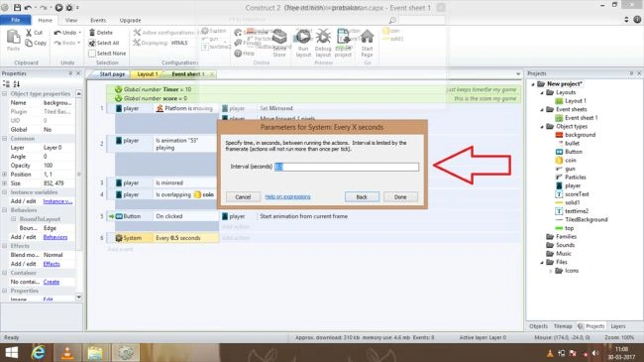Open the Help on expressions link
The height and width of the screenshot is (362, 644).
[x=288, y=197]
